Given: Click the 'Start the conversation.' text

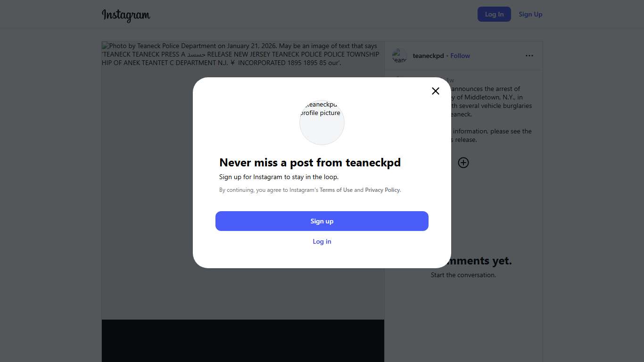Looking at the screenshot, I should click(x=463, y=275).
